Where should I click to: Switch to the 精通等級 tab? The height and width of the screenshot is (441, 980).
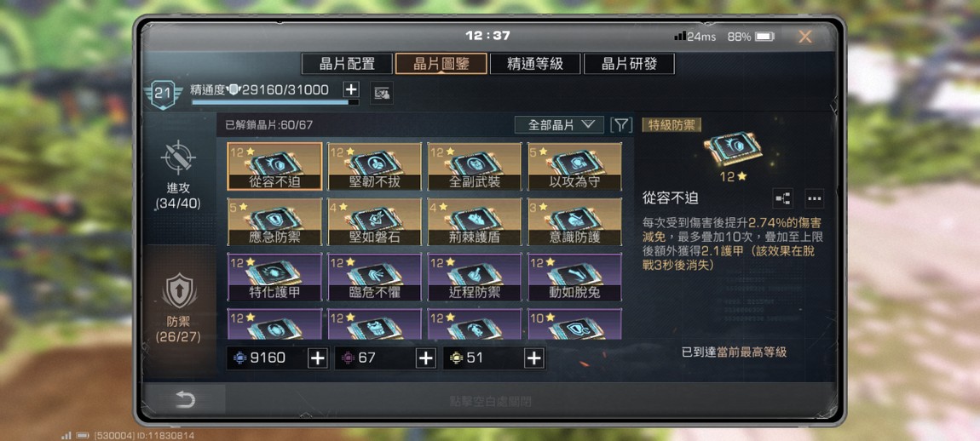coord(535,64)
